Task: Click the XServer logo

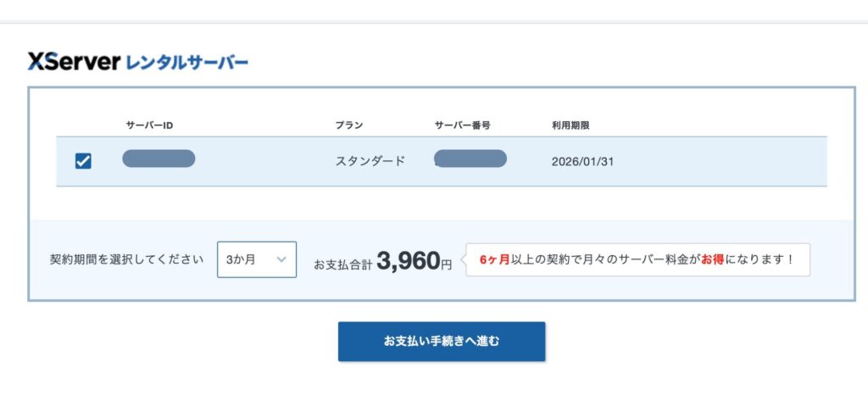Action: (x=73, y=62)
